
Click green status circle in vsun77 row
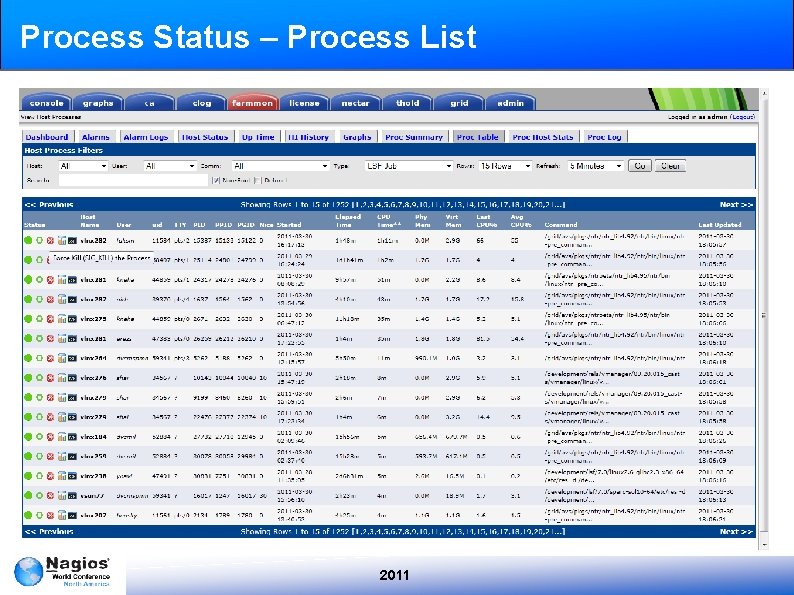pos(28,496)
